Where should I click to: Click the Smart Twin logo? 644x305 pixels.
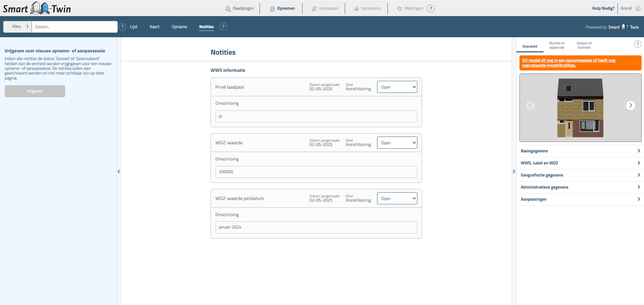pyautogui.click(x=37, y=8)
